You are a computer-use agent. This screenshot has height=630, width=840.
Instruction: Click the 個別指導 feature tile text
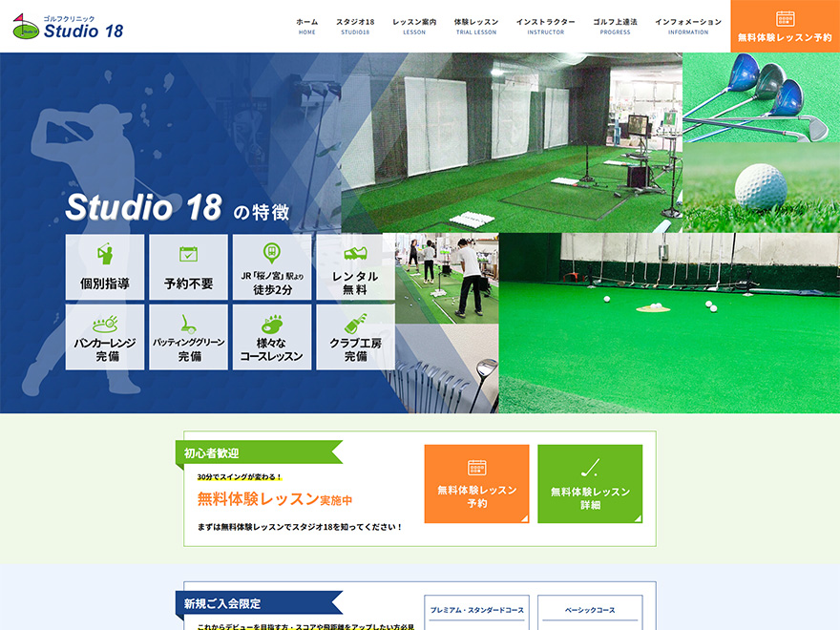(x=105, y=283)
